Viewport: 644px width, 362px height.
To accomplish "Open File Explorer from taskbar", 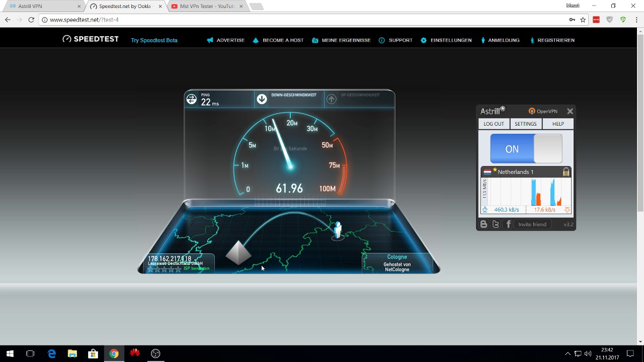I will click(x=72, y=353).
